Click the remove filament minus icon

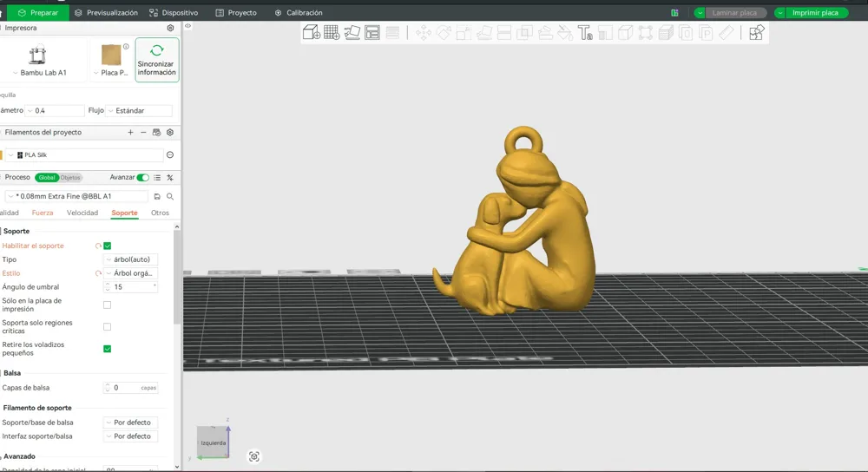(143, 132)
